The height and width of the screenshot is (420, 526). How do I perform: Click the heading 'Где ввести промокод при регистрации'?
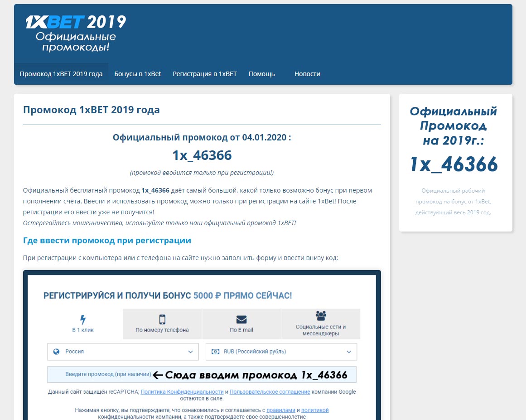pyautogui.click(x=107, y=241)
